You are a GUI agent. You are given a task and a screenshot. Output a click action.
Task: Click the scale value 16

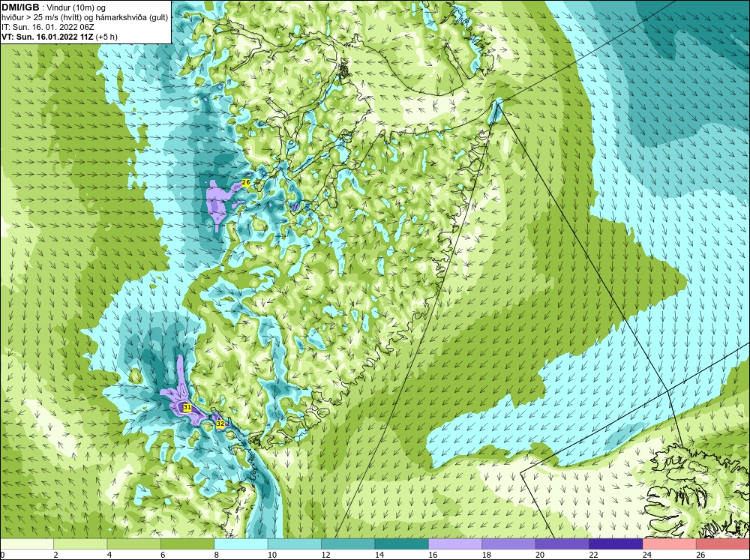click(x=433, y=555)
